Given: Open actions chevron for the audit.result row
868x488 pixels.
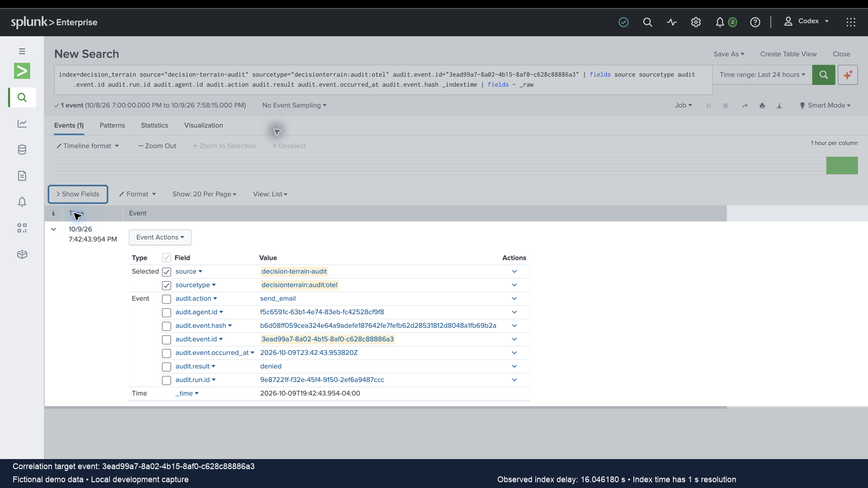Looking at the screenshot, I should tap(514, 366).
